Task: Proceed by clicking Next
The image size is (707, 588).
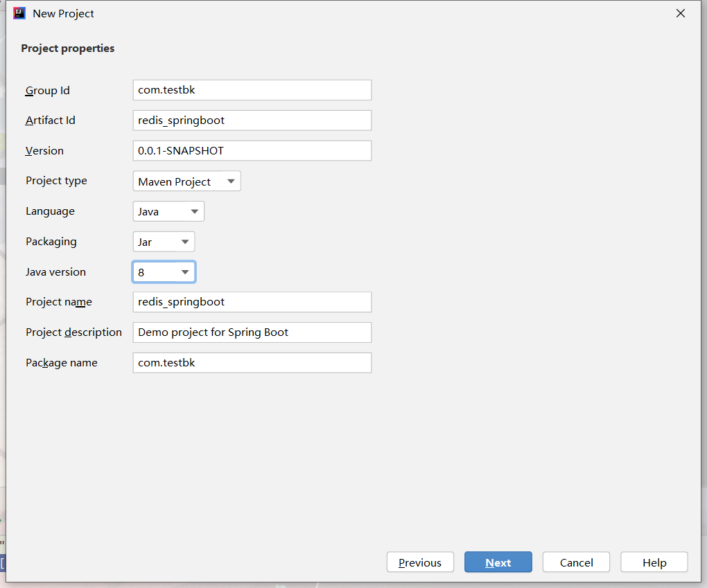Action: point(498,562)
